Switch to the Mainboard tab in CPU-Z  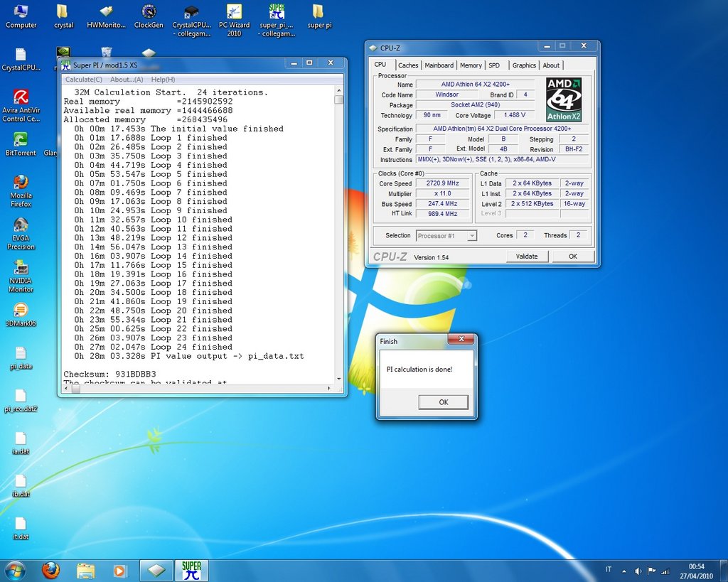(x=439, y=65)
